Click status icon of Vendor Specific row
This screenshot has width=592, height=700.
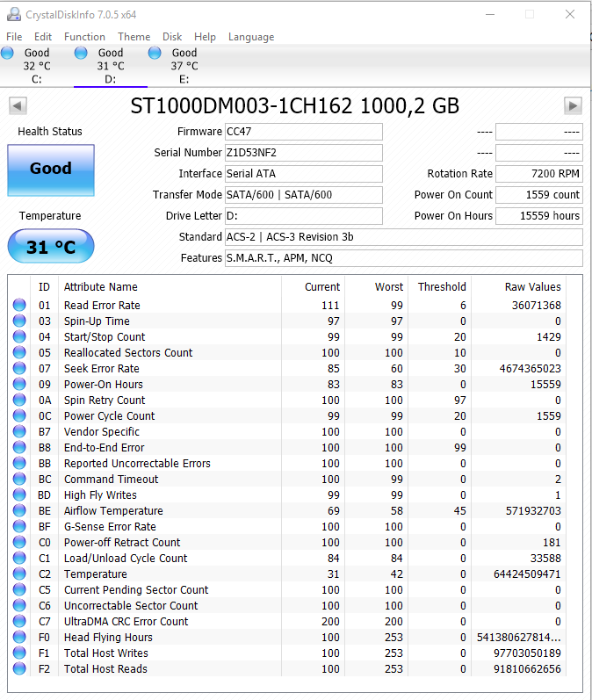[x=19, y=431]
